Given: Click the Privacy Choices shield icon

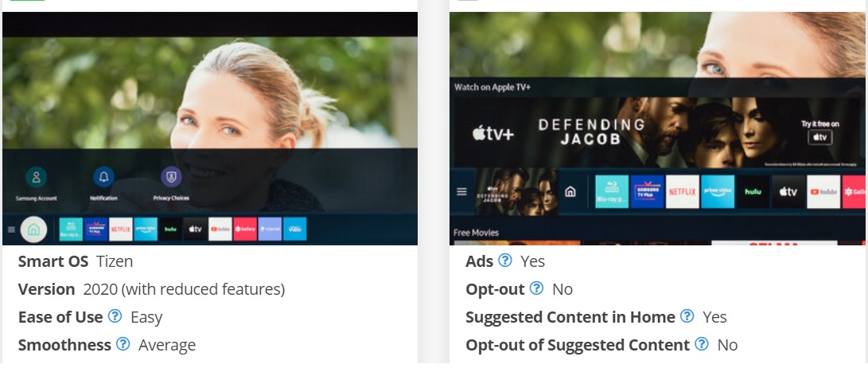Looking at the screenshot, I should 171,178.
